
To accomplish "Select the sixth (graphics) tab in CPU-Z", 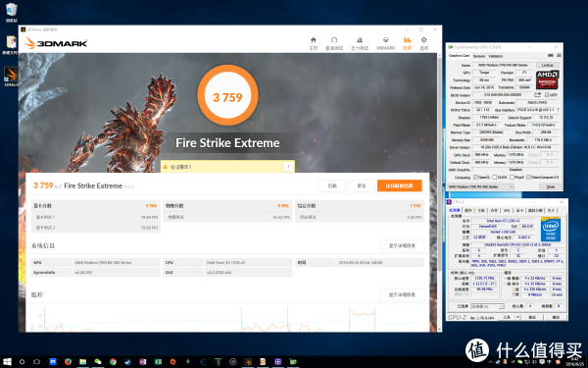I will pos(519,211).
